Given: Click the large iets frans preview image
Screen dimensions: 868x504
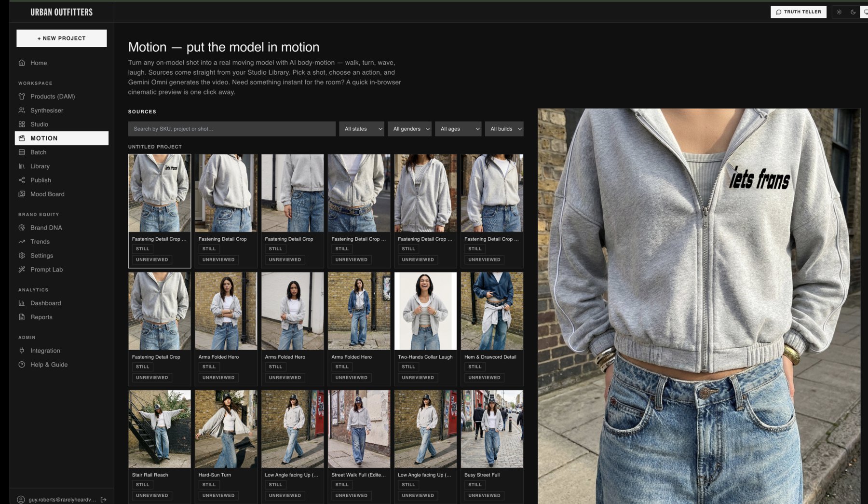Looking at the screenshot, I should point(699,306).
